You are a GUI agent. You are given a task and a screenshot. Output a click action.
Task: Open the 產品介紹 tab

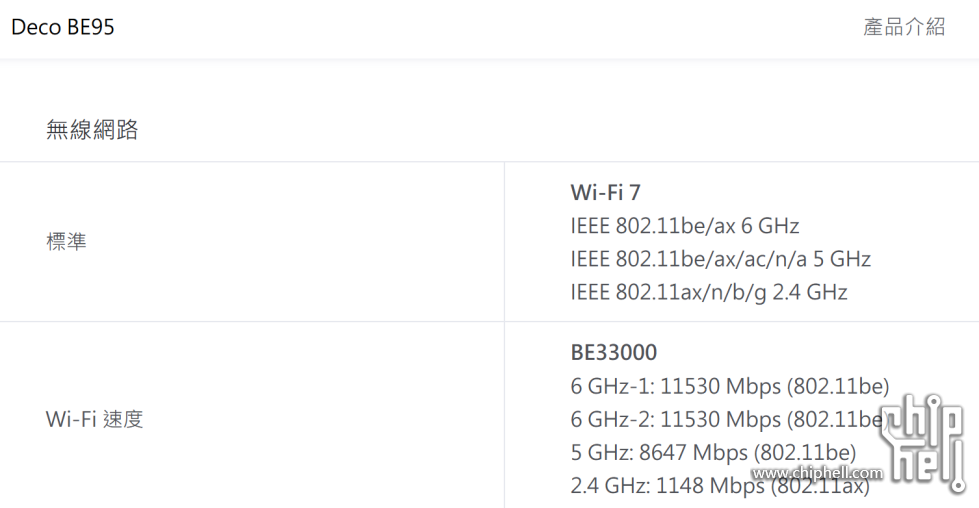pos(903,27)
